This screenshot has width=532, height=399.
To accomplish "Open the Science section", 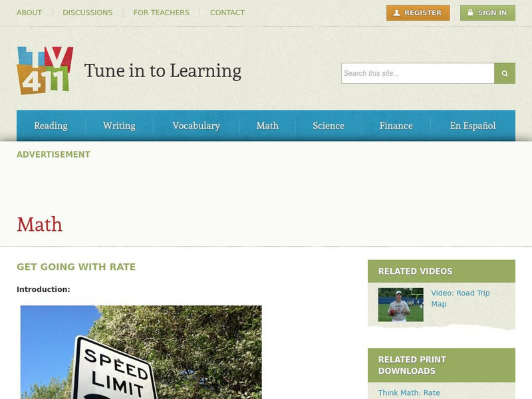I will click(x=329, y=126).
